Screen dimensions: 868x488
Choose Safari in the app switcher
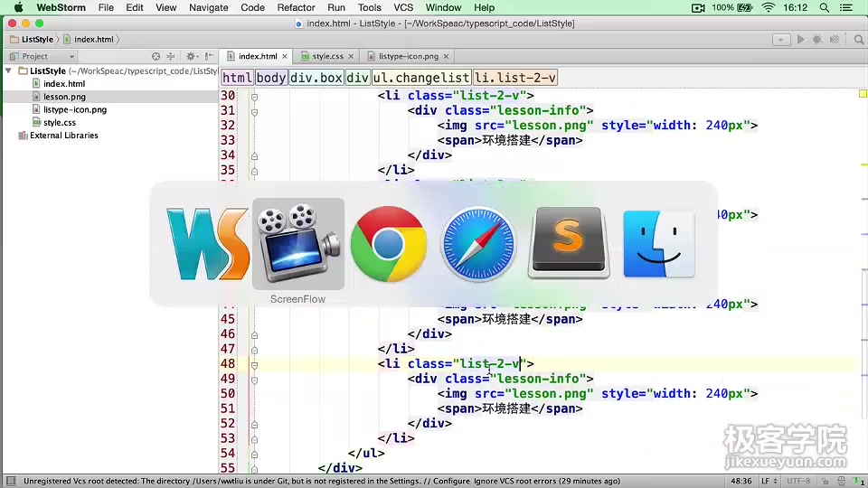point(478,244)
